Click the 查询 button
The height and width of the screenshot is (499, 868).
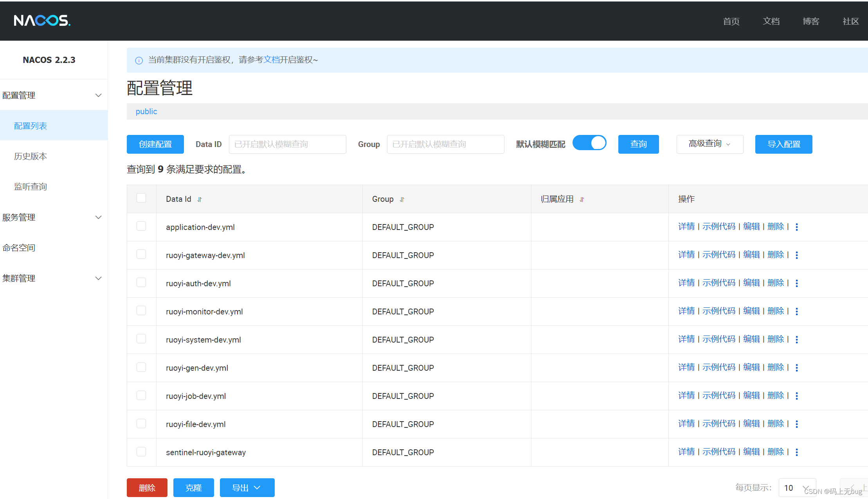(639, 144)
